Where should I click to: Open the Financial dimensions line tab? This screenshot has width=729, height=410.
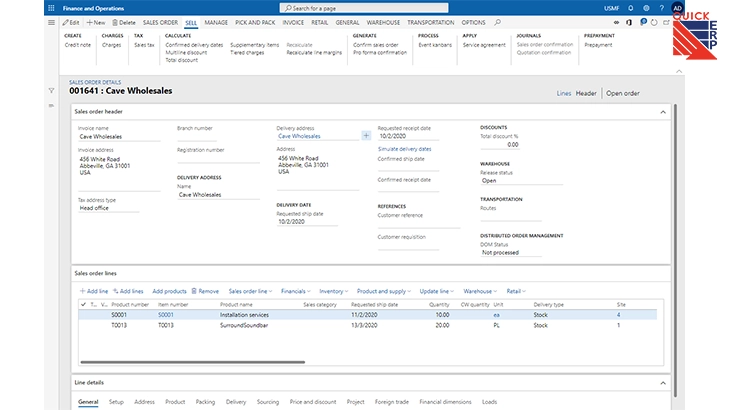tap(445, 402)
